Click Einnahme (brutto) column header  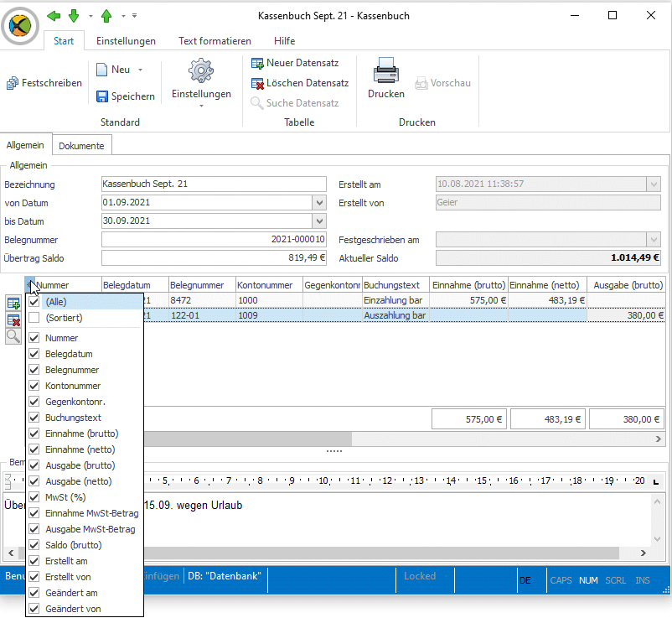click(x=469, y=285)
